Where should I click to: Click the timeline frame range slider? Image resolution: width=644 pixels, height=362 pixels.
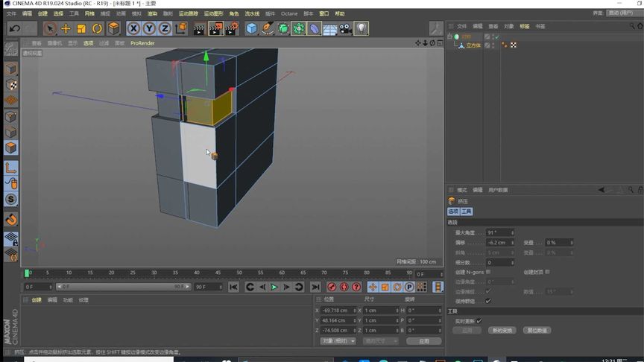point(123,287)
